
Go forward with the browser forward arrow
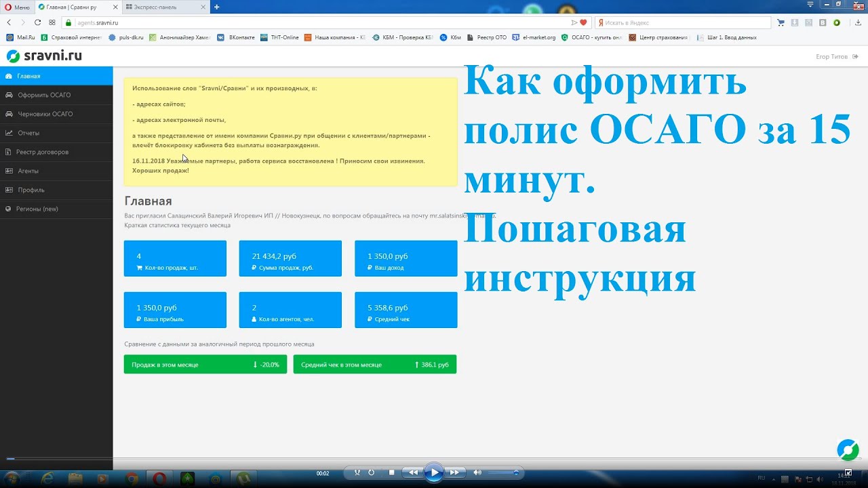click(x=23, y=22)
